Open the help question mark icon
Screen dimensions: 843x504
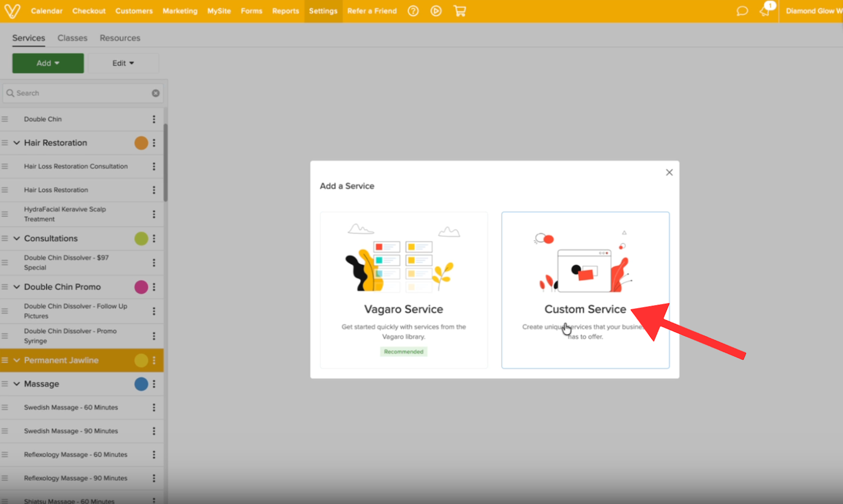(413, 11)
